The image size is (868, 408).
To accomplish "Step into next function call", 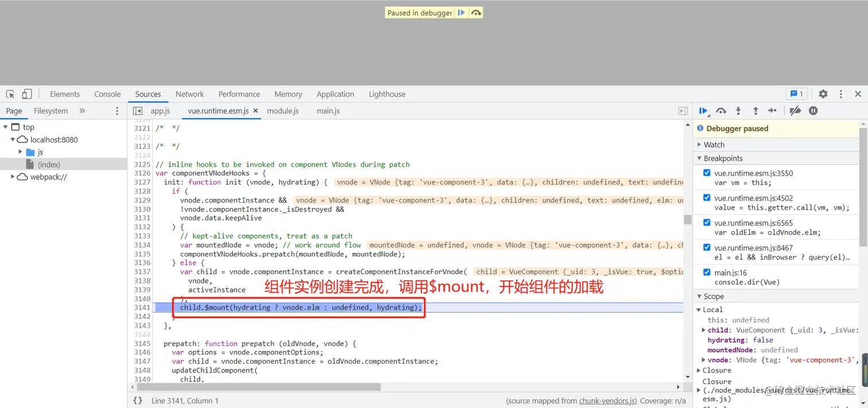I will coord(738,111).
